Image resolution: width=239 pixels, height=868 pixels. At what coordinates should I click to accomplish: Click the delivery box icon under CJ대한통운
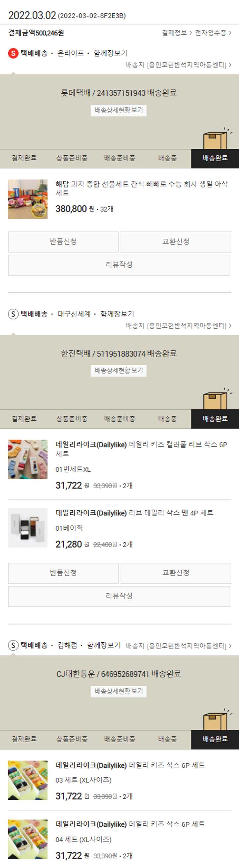coord(217,719)
